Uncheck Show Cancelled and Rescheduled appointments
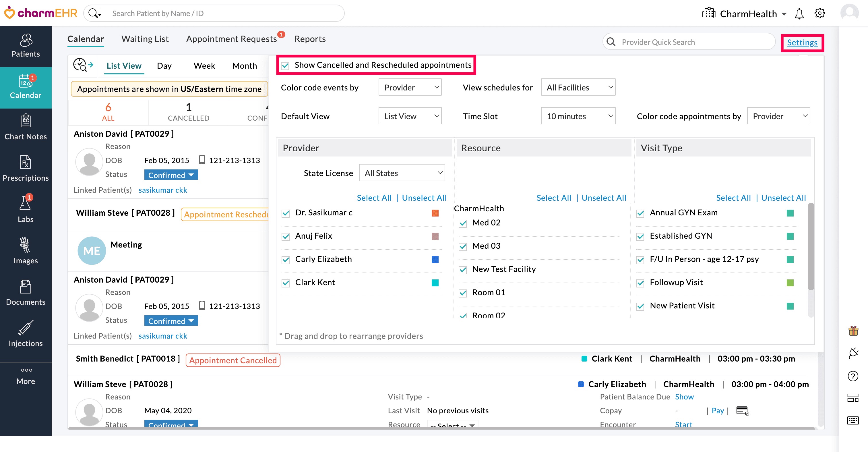This screenshot has height=452, width=868. coord(285,65)
